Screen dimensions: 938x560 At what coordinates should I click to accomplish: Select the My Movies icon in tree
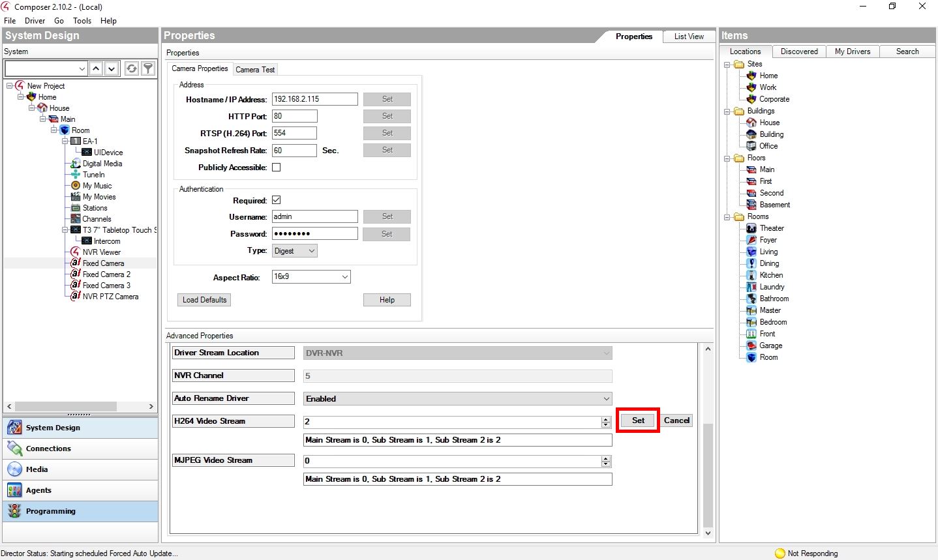point(76,197)
